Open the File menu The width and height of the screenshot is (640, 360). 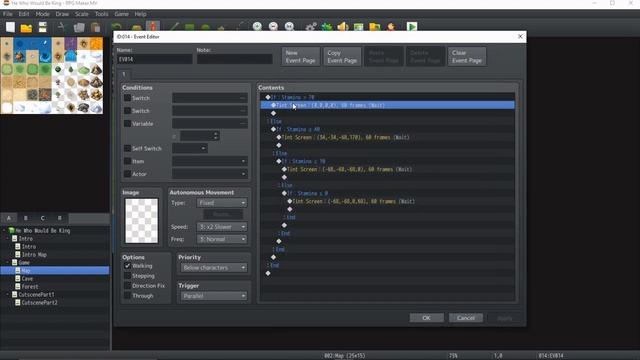[7, 14]
